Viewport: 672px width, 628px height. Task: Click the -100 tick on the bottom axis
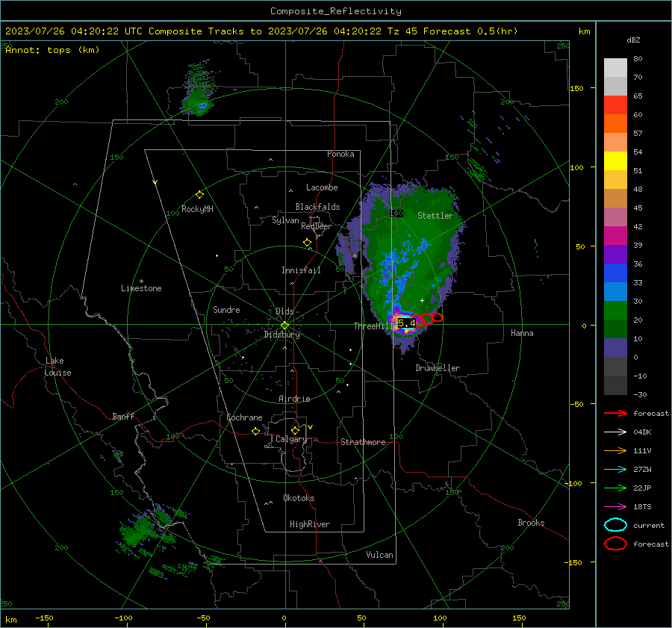coord(123,618)
